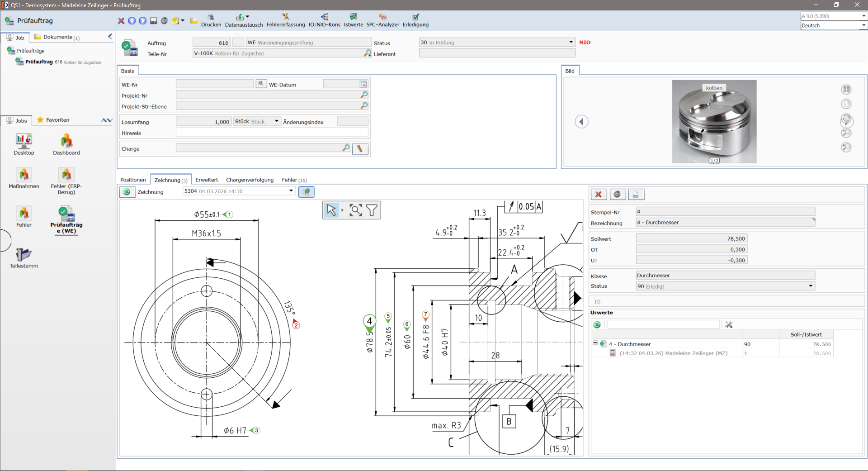Open the Positionen tab
Image resolution: width=868 pixels, height=471 pixels.
pyautogui.click(x=133, y=180)
